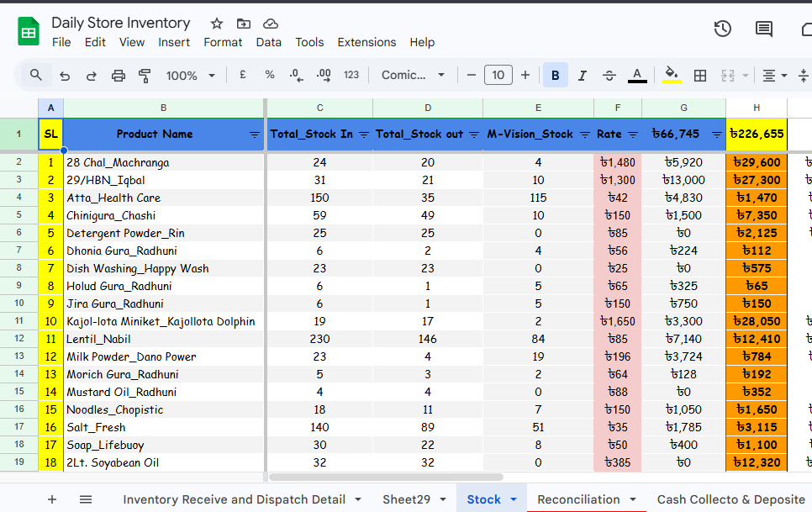Open the Google Sheets home icon
The width and height of the screenshot is (812, 512).
click(29, 32)
